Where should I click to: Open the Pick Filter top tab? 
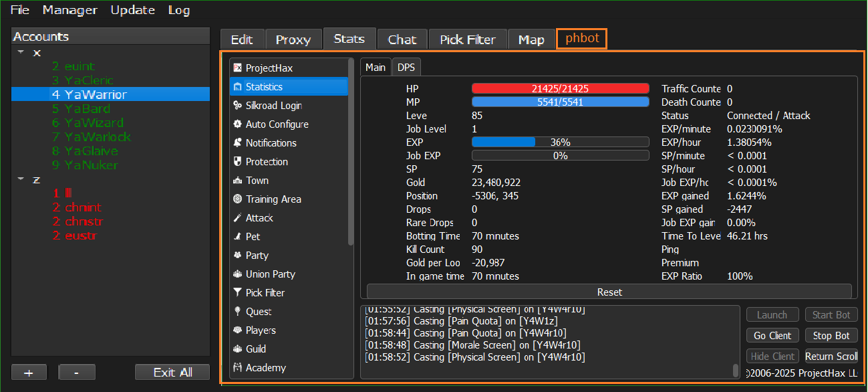[x=468, y=39]
